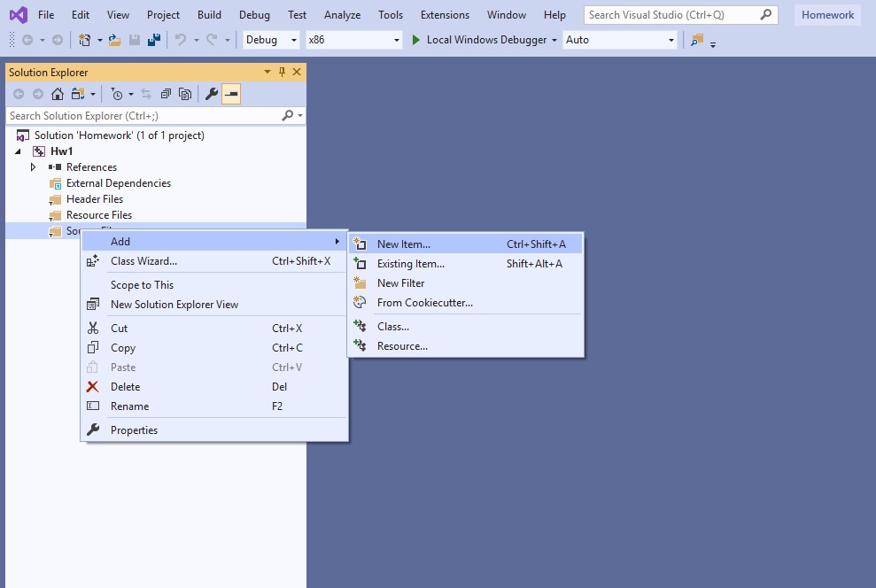The height and width of the screenshot is (588, 876).
Task: Select Scope to This
Action: click(x=214, y=285)
